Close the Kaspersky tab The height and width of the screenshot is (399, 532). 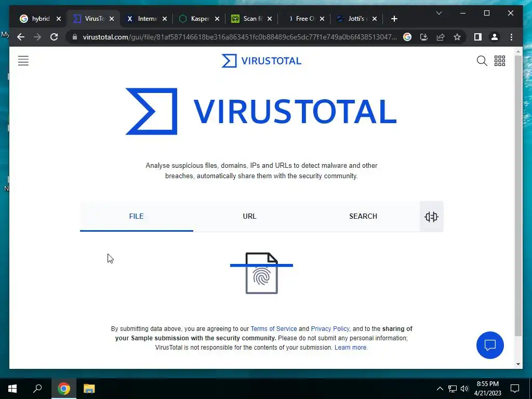click(x=217, y=19)
